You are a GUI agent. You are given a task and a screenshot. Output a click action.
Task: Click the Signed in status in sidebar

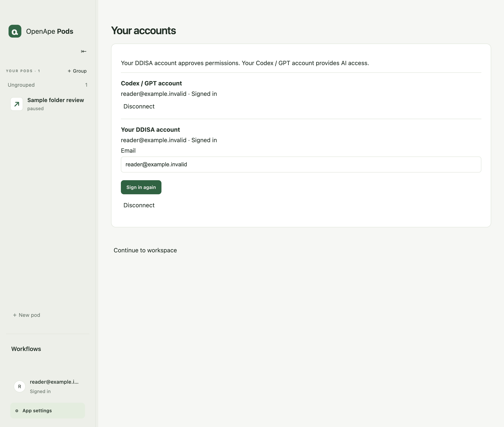pos(40,391)
